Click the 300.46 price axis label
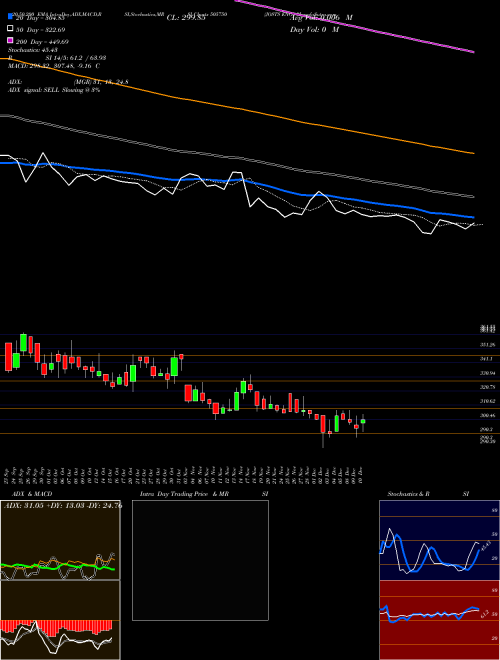The width and height of the screenshot is (500, 660). tap(487, 415)
